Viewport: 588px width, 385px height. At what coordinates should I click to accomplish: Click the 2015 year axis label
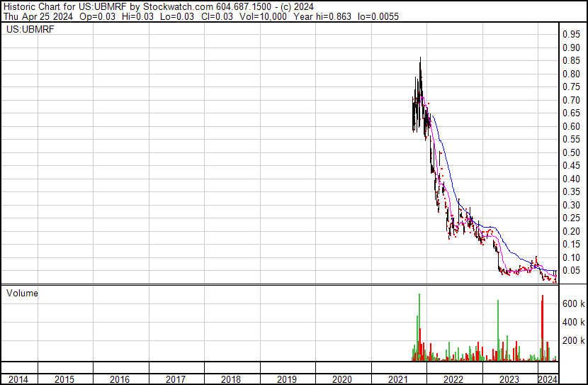pyautogui.click(x=64, y=379)
